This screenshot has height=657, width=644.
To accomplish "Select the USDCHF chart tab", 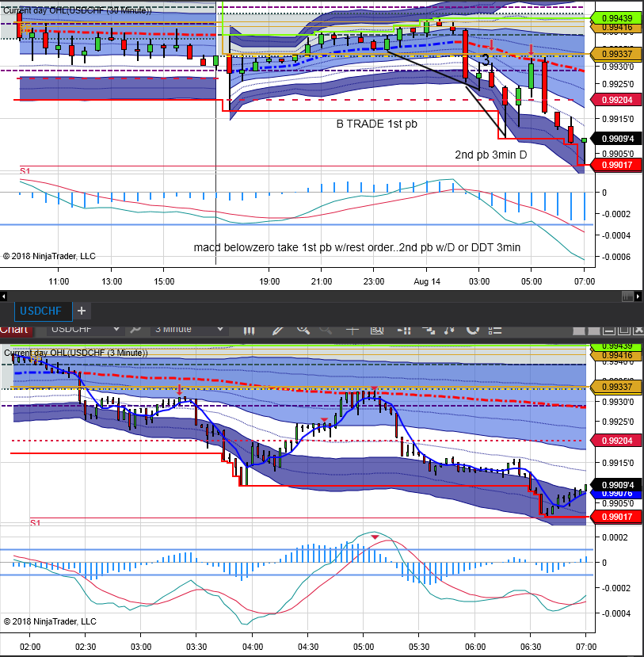I will 43,311.
